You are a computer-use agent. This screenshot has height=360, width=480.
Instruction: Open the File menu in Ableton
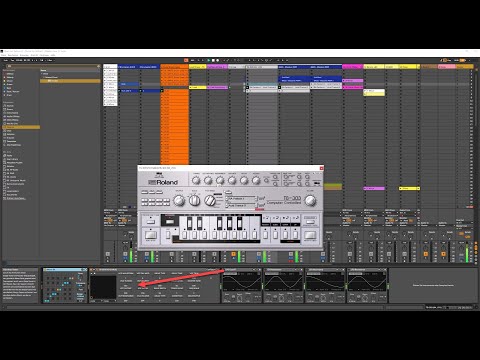pos(3,55)
